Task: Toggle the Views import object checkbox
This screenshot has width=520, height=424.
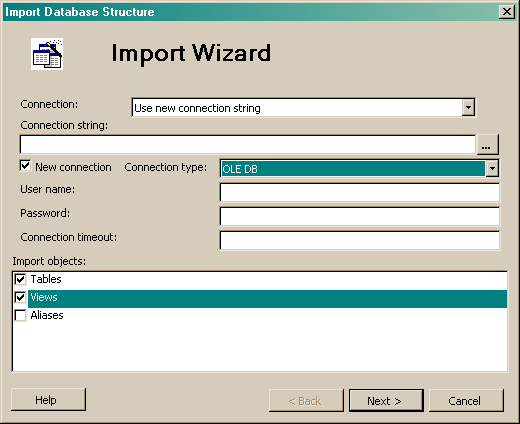Action: click(20, 297)
